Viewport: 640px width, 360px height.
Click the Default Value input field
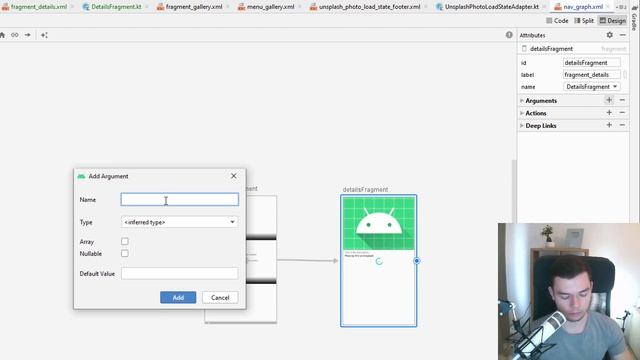coord(180,273)
